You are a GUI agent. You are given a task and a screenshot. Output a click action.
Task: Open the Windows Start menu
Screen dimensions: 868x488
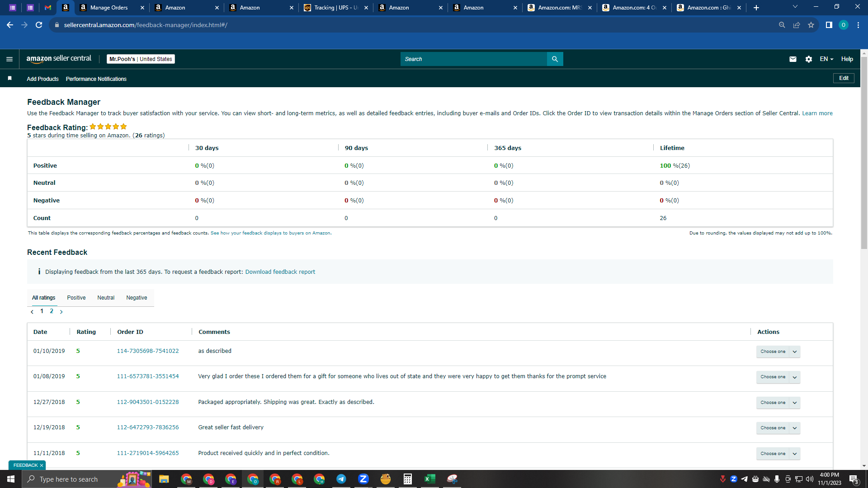pyautogui.click(x=11, y=479)
